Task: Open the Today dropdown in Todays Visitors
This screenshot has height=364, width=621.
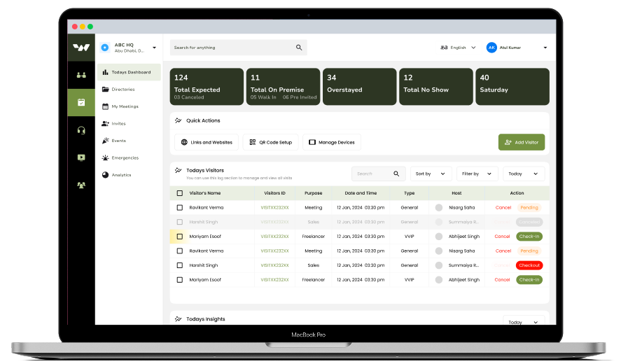Action: tap(524, 174)
